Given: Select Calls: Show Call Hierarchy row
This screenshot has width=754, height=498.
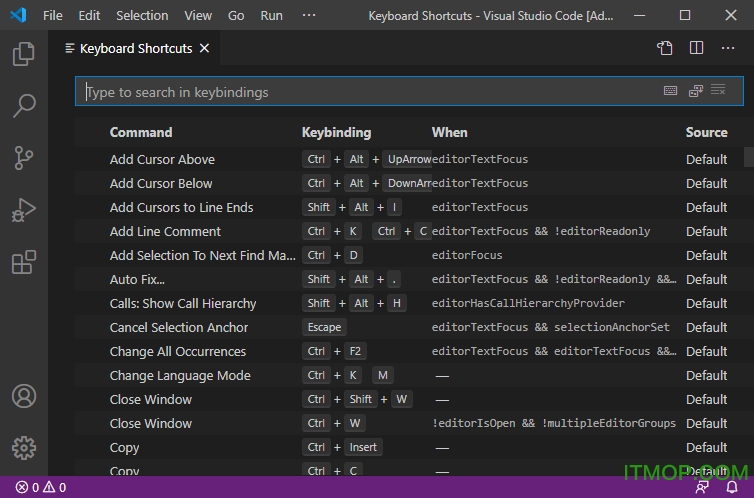Looking at the screenshot, I should tap(409, 303).
